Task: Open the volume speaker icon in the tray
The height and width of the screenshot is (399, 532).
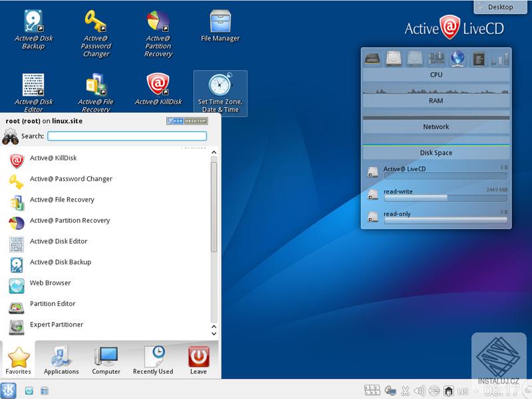Action: pos(420,391)
